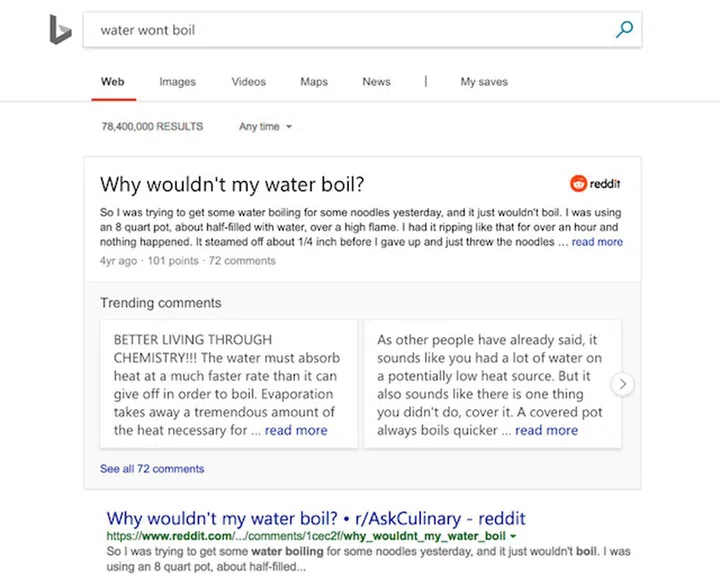Click the "Why wouldn't my water boil?" card heading

pyautogui.click(x=232, y=185)
